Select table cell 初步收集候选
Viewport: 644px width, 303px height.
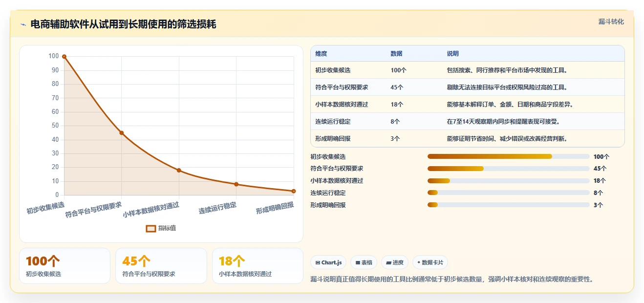click(x=333, y=70)
